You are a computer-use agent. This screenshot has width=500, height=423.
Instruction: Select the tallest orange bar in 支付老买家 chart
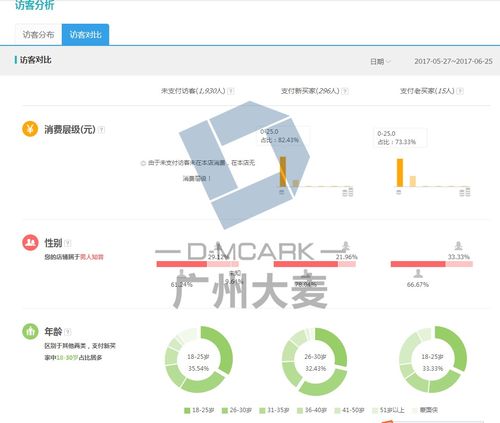point(400,173)
